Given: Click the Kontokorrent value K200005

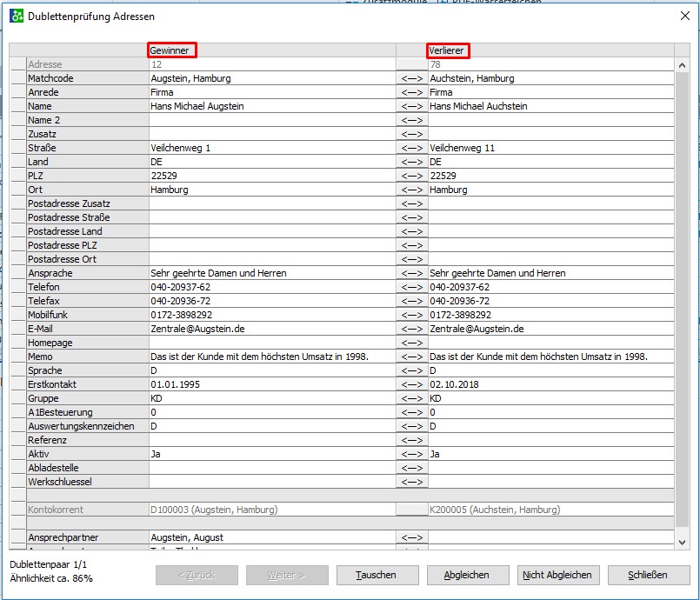Looking at the screenshot, I should point(551,510).
